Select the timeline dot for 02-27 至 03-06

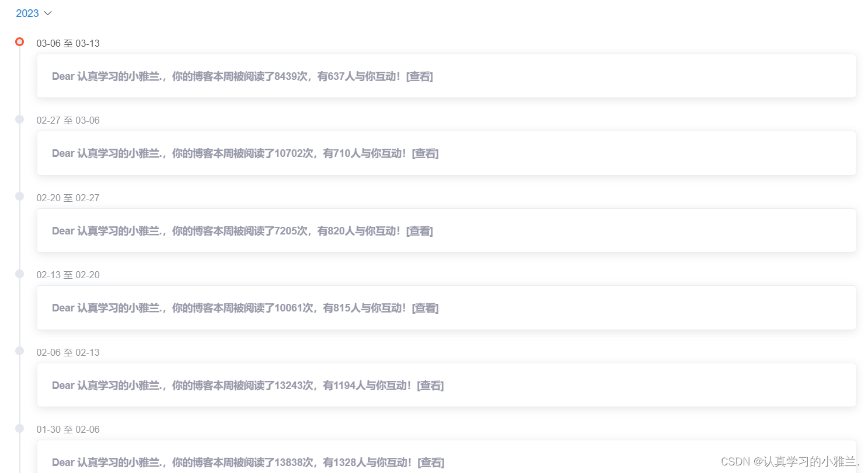[x=19, y=119]
